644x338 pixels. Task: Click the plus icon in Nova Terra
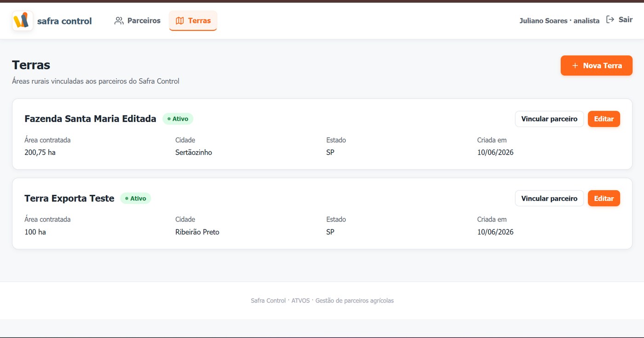tap(575, 66)
